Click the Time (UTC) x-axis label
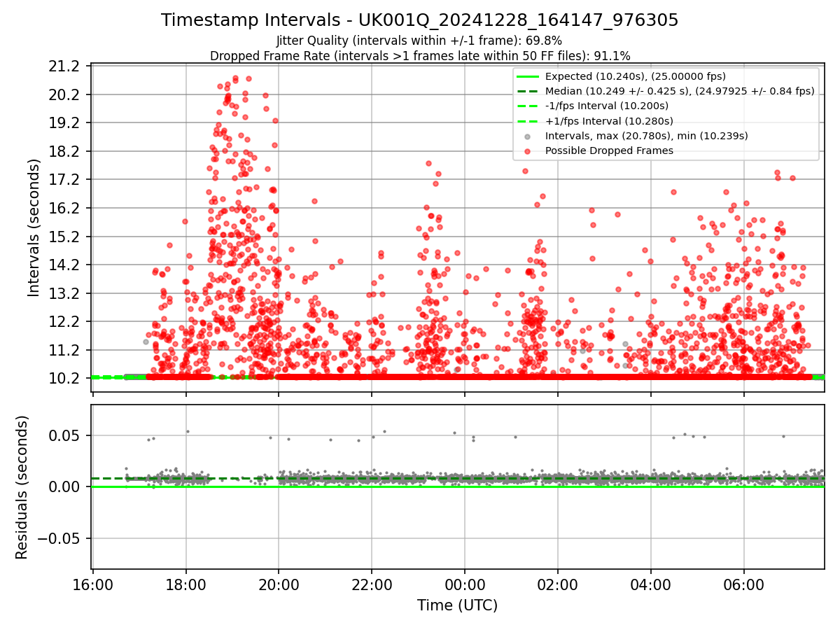 click(457, 605)
